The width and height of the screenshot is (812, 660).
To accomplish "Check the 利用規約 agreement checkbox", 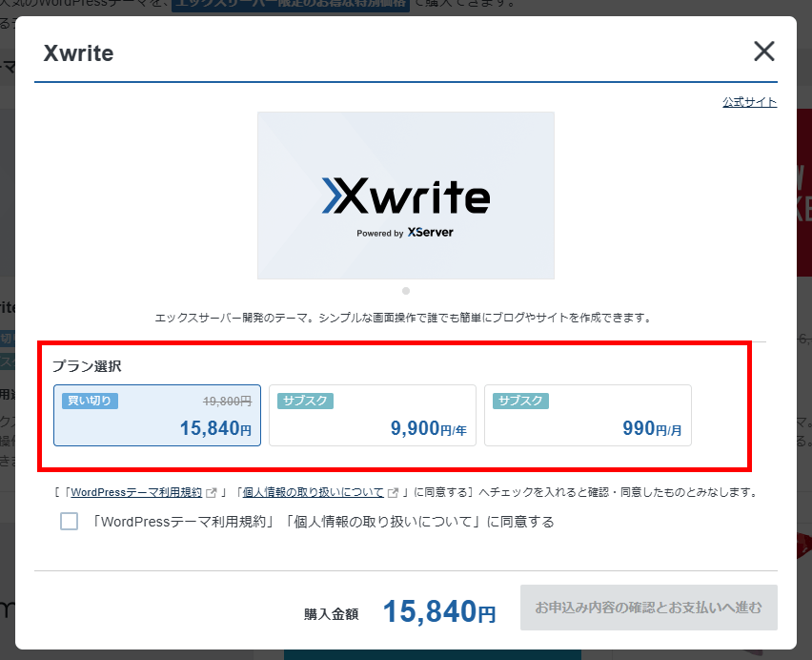I will (x=68, y=522).
